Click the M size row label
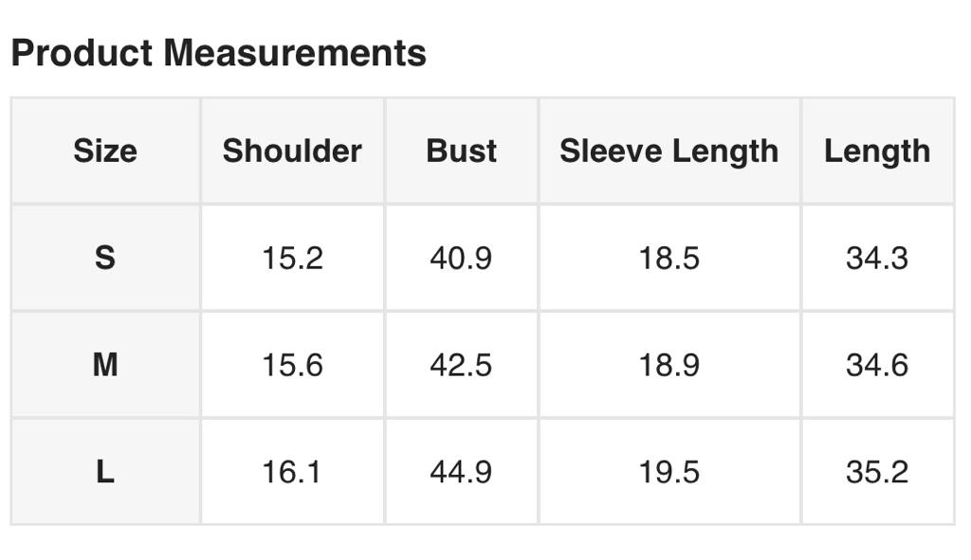Image resolution: width=971 pixels, height=560 pixels. click(105, 364)
